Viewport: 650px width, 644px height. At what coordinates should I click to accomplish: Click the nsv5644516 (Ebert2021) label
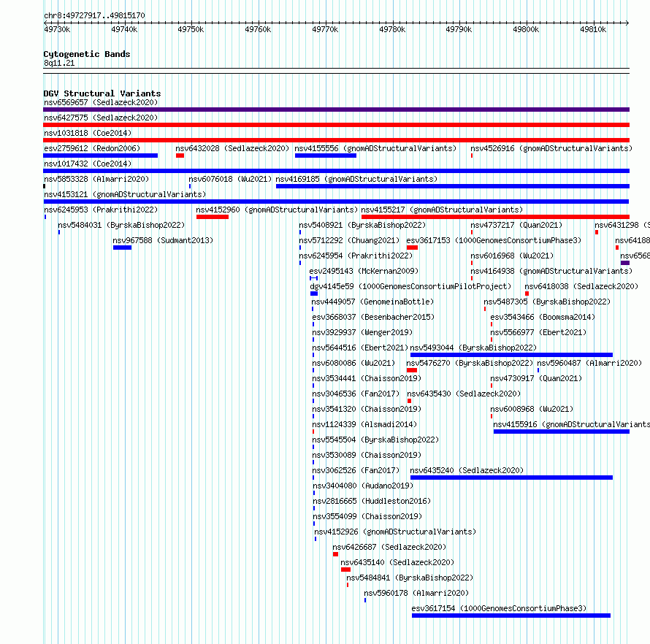coord(360,348)
